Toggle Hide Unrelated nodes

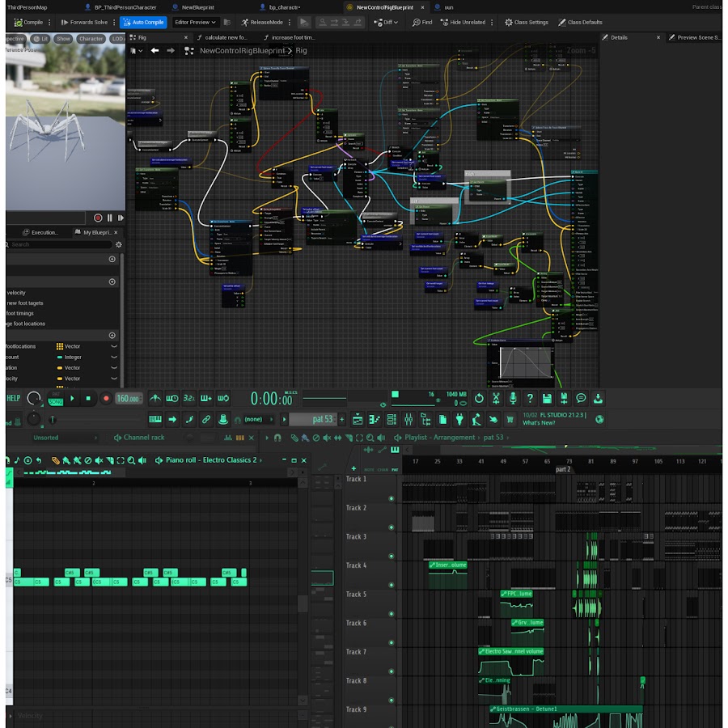463,23
